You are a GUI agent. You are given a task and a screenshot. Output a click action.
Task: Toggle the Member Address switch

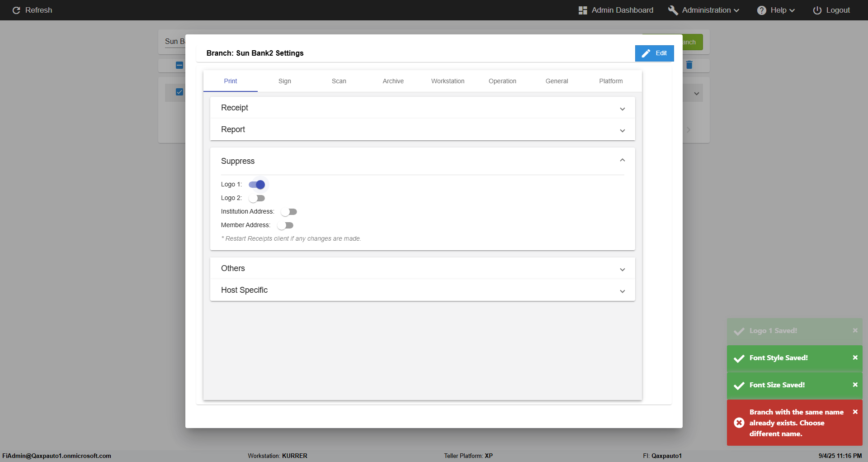pyautogui.click(x=285, y=225)
